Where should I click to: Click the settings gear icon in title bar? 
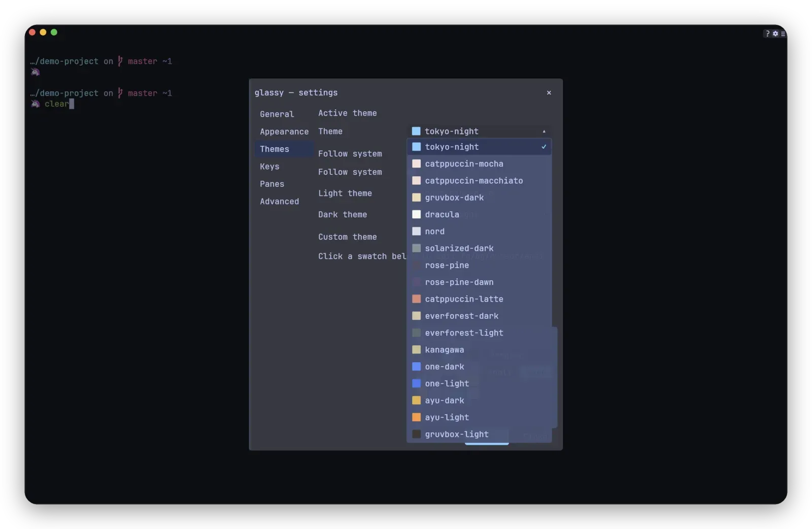(775, 34)
